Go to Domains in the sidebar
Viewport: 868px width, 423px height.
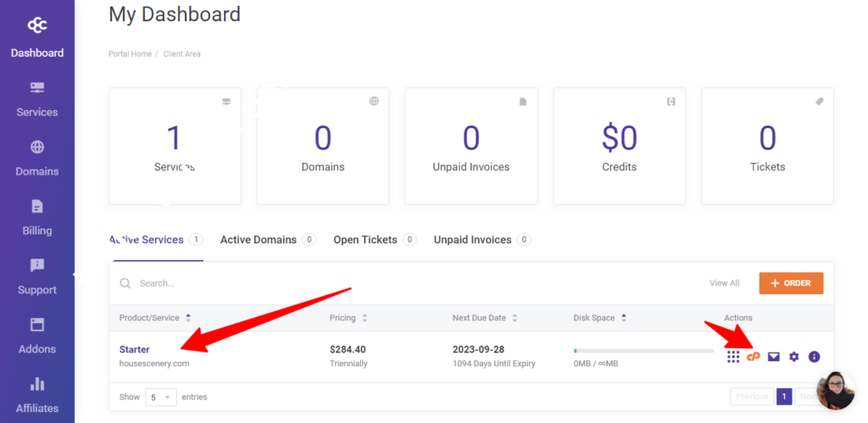coord(37,159)
